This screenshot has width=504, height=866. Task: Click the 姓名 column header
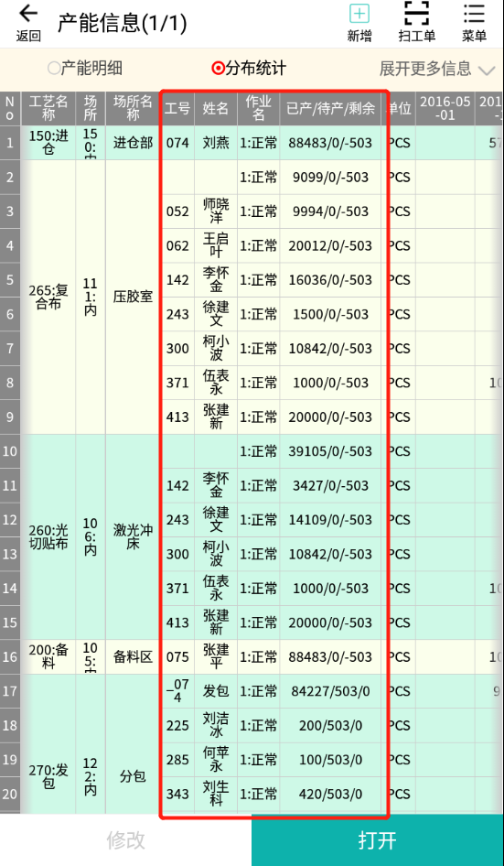click(x=216, y=109)
